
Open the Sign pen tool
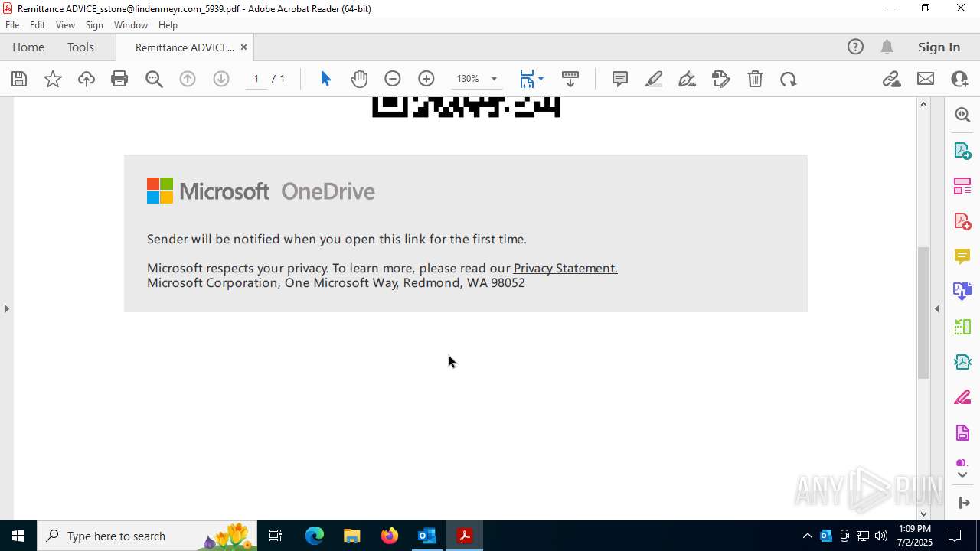tap(688, 79)
